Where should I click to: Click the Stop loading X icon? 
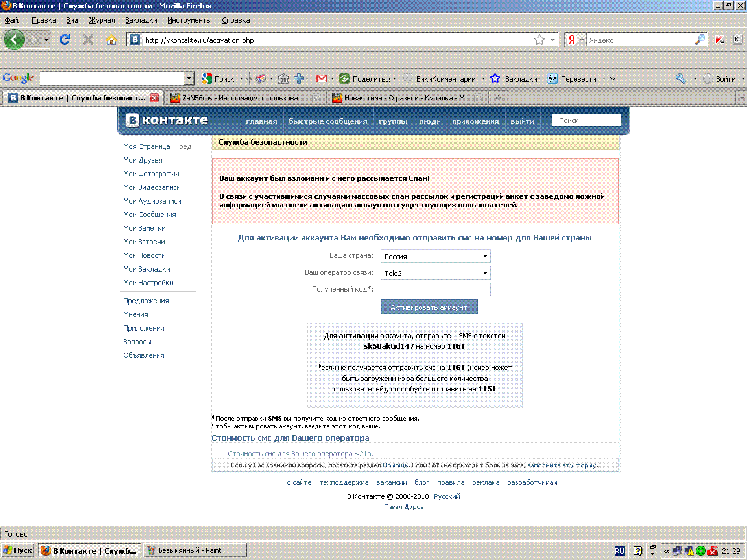(88, 40)
